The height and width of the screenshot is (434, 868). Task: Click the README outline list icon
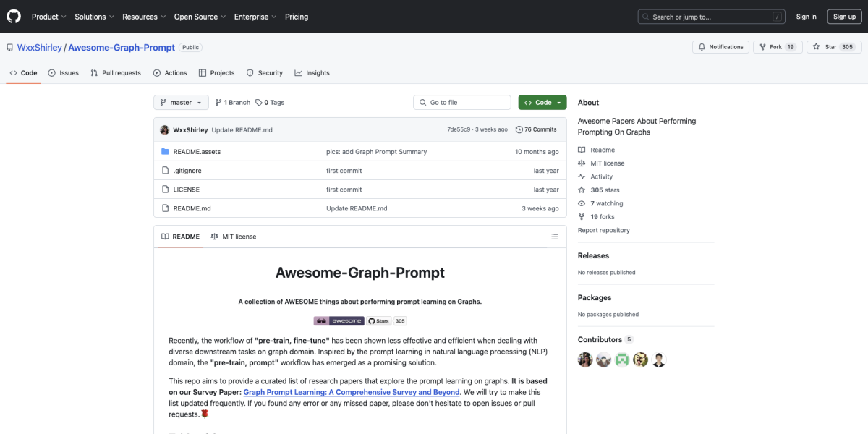(x=555, y=237)
